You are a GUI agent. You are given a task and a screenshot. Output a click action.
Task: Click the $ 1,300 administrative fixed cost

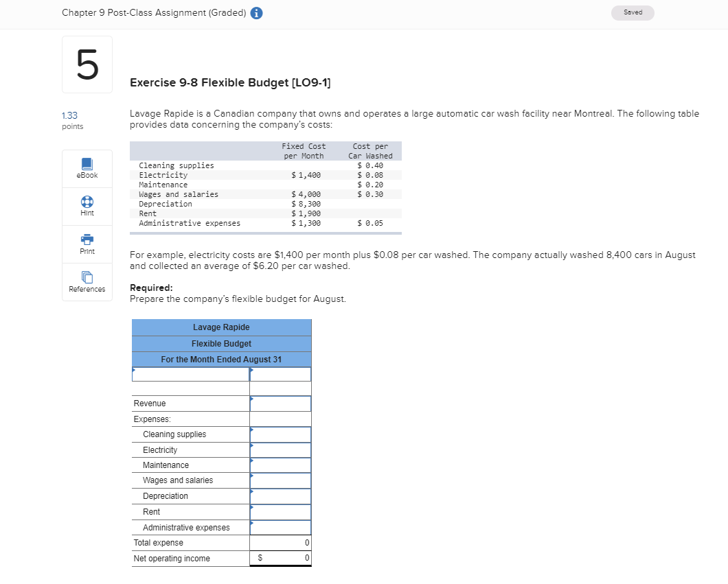coord(306,223)
